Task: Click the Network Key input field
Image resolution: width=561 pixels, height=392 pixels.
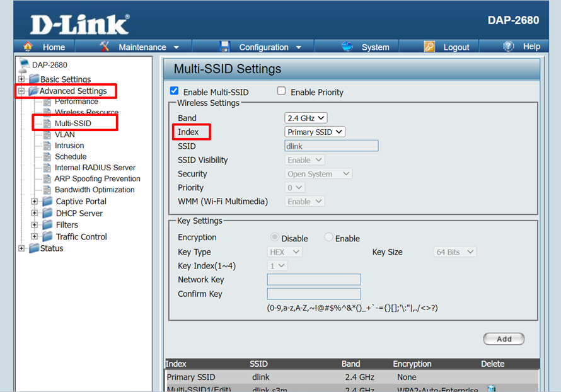Action: point(314,280)
